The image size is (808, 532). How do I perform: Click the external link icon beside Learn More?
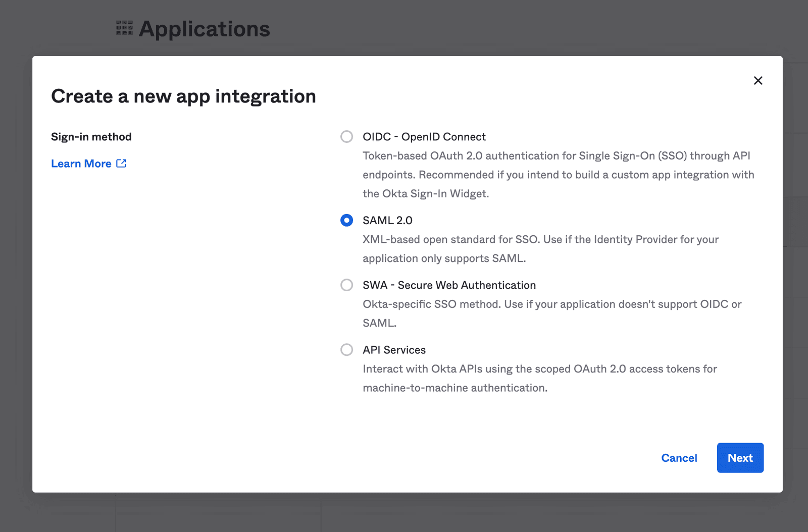pyautogui.click(x=121, y=163)
